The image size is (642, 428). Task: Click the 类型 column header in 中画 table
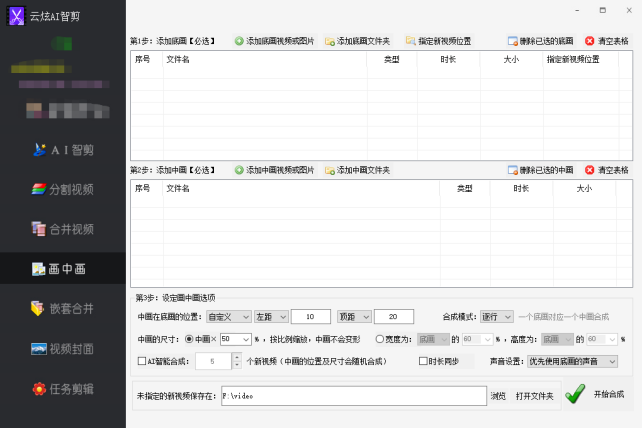coord(465,188)
